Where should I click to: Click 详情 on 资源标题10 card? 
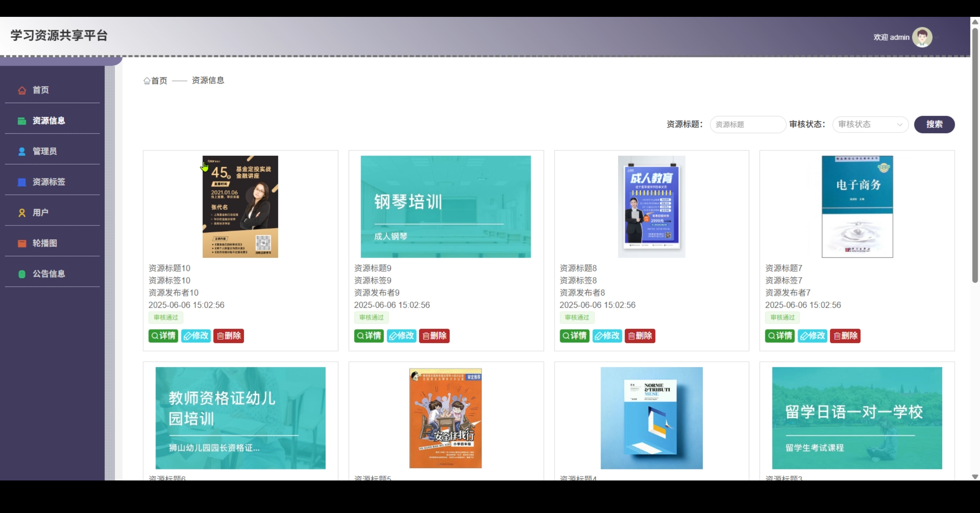pyautogui.click(x=163, y=336)
